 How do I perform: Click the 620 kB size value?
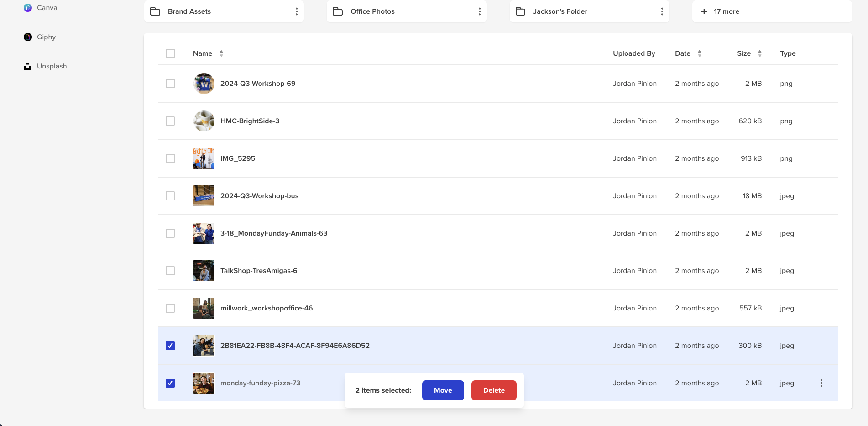(x=750, y=121)
